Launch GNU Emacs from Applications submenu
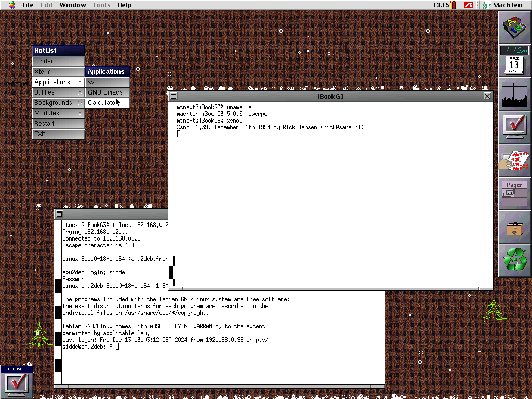532x399 pixels. tap(107, 92)
